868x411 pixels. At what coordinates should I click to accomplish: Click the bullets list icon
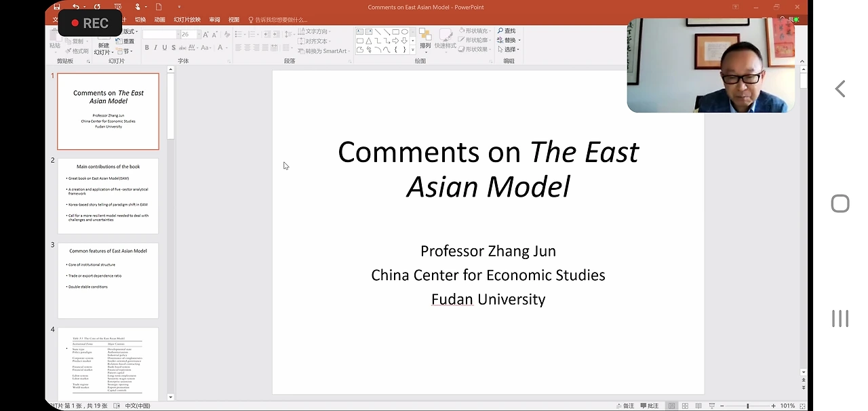click(239, 34)
